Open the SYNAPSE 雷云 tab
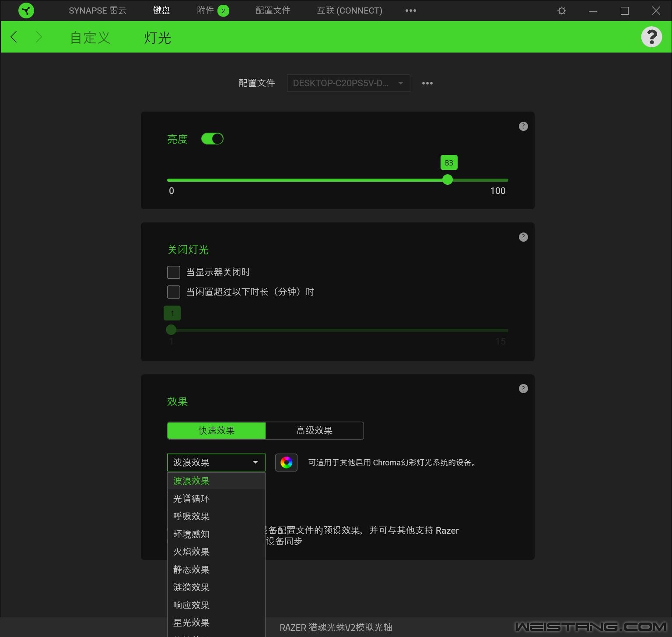Viewport: 672px width, 637px height. [98, 11]
